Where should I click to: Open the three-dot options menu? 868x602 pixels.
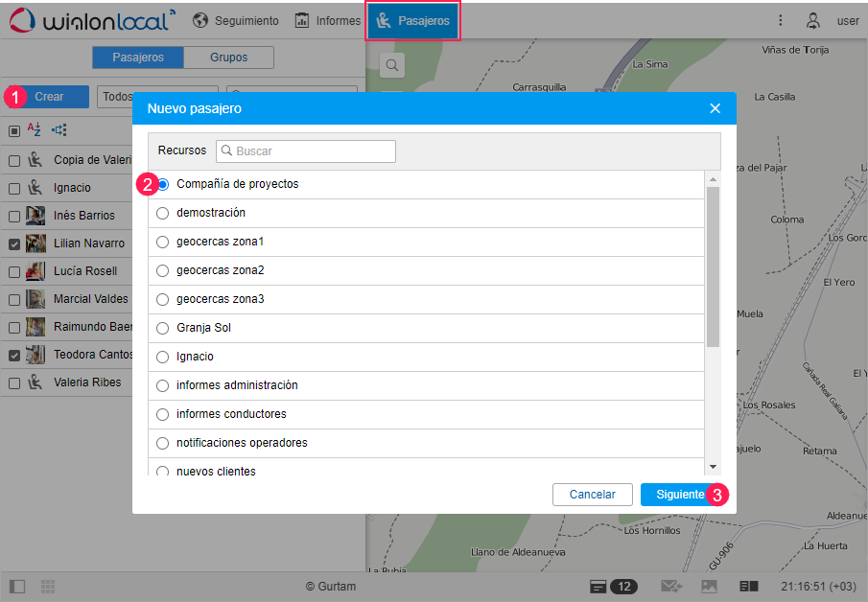(780, 20)
